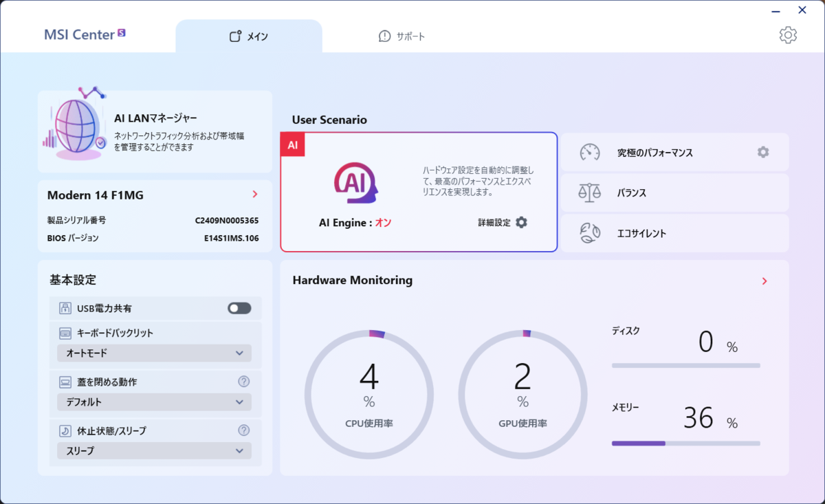Click the MSI Center logo
The width and height of the screenshot is (825, 504).
click(x=85, y=34)
